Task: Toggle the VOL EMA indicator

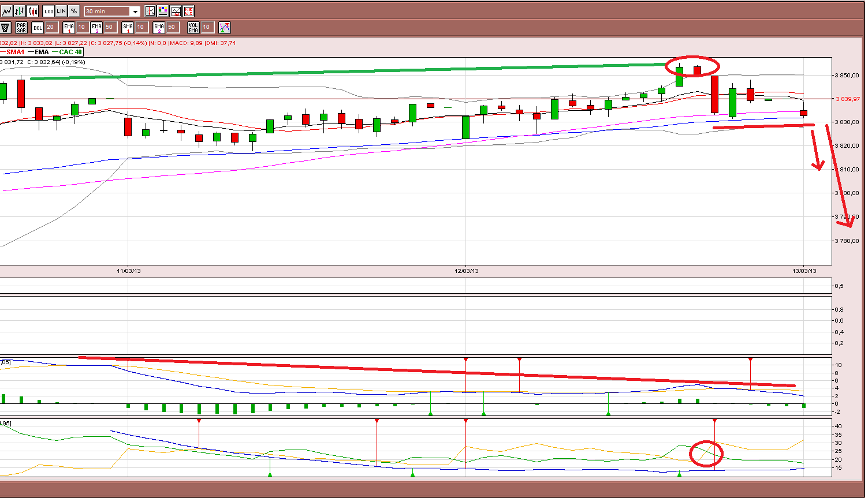Action: [x=193, y=27]
